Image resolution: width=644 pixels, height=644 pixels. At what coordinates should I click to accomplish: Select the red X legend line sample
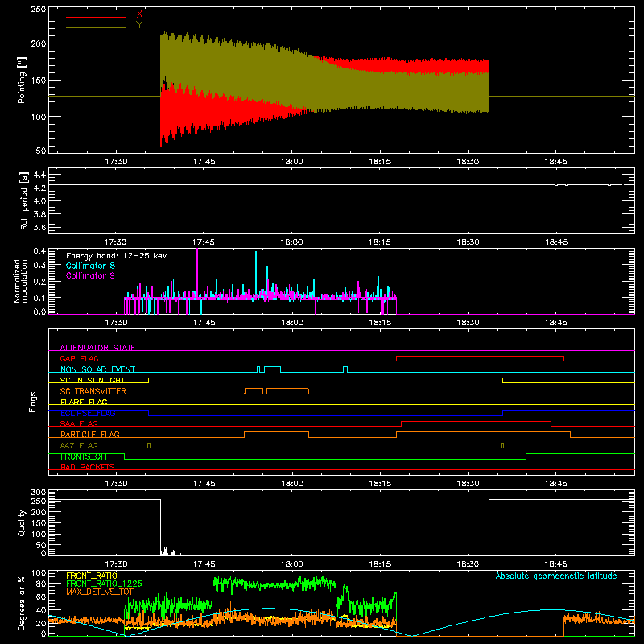click(96, 17)
